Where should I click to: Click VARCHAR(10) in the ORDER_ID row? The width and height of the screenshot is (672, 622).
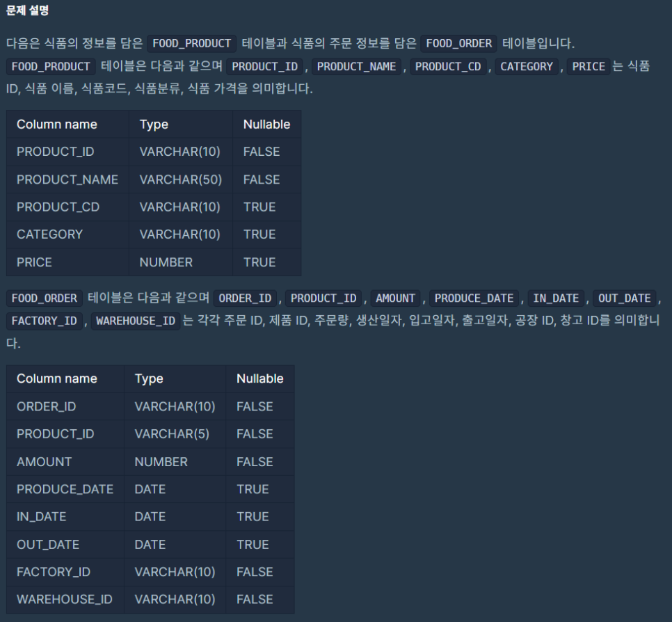[x=175, y=406]
